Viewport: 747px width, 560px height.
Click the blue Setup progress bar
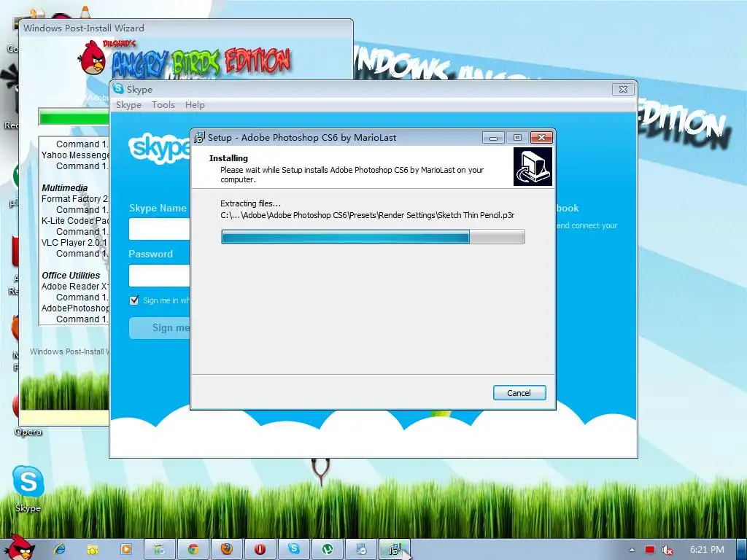(x=373, y=237)
